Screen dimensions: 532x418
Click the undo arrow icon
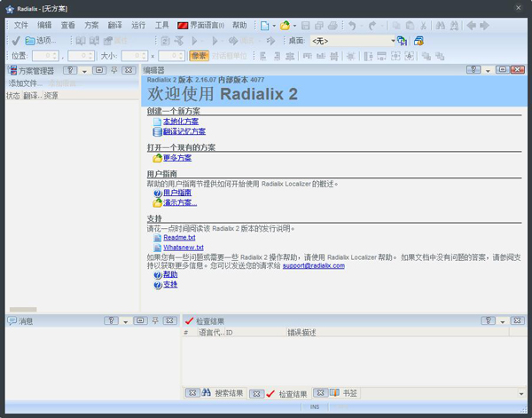pyautogui.click(x=353, y=26)
